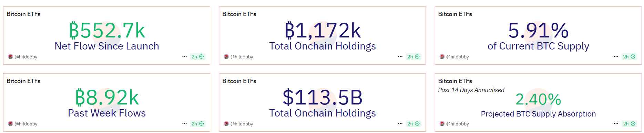Open @hildobby profile link on 5.91% card
This screenshot has width=644, height=133.
(x=457, y=57)
